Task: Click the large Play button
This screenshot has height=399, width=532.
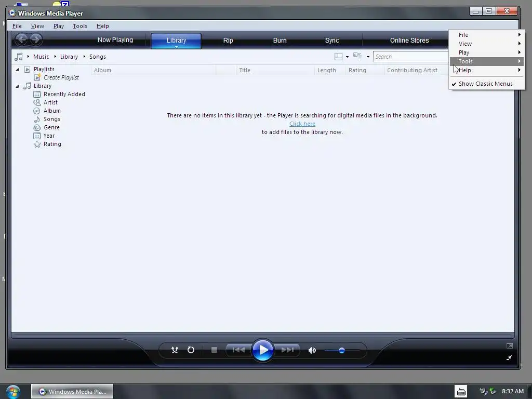Action: [x=262, y=350]
